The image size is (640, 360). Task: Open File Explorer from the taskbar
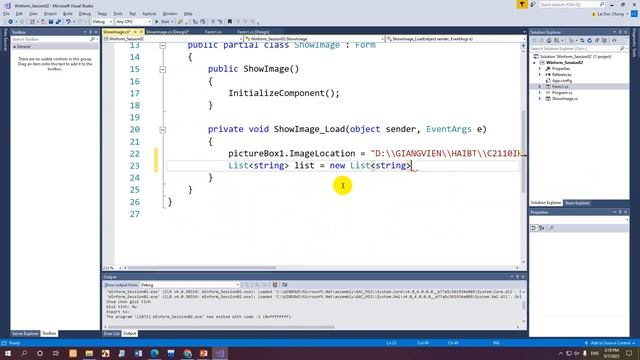[x=89, y=353]
